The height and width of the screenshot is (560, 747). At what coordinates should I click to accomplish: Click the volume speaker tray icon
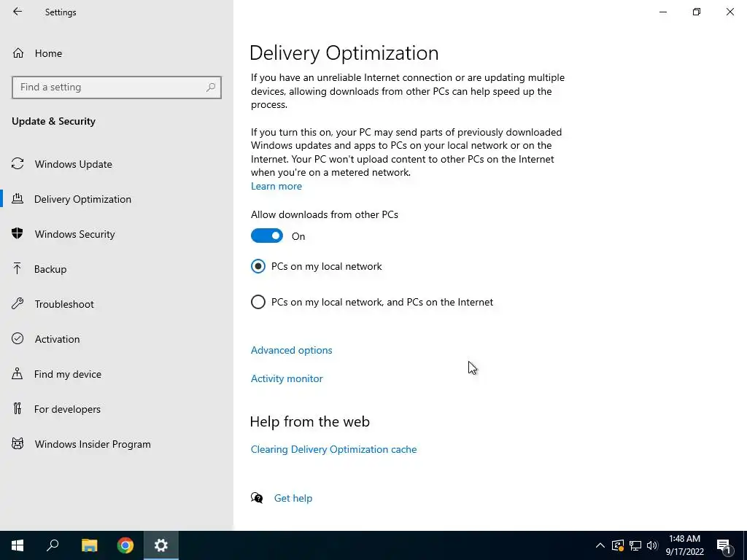click(x=652, y=545)
